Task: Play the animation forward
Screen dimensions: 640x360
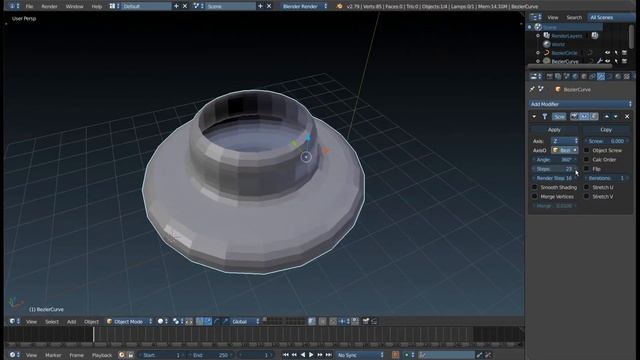Action: click(x=311, y=355)
